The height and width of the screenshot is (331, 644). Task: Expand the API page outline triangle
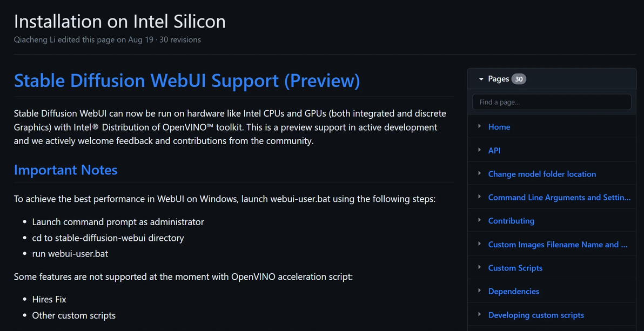pos(479,150)
